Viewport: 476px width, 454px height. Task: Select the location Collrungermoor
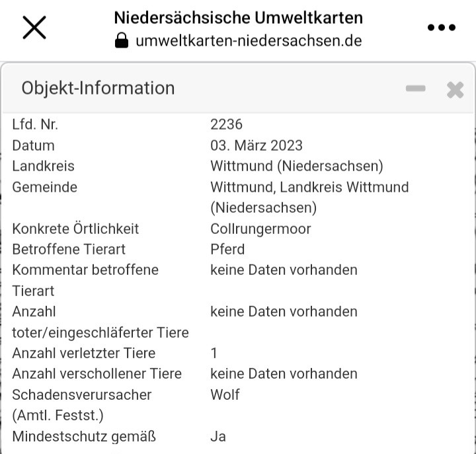coord(260,229)
